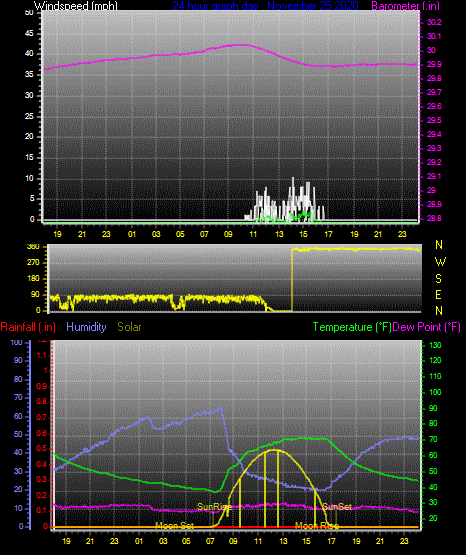Select the 30.1 barometer axis value
This screenshot has height=555, width=466.
pyautogui.click(x=434, y=36)
